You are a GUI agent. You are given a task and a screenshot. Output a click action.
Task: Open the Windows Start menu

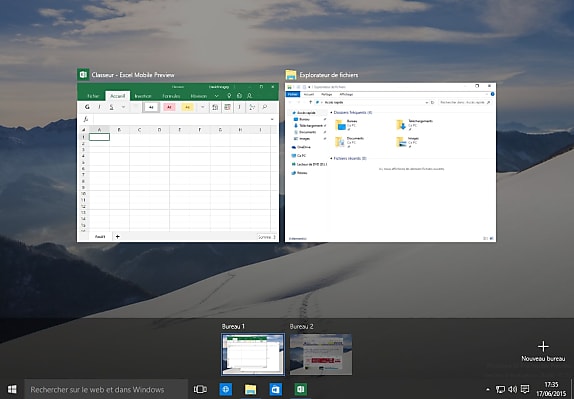point(12,389)
